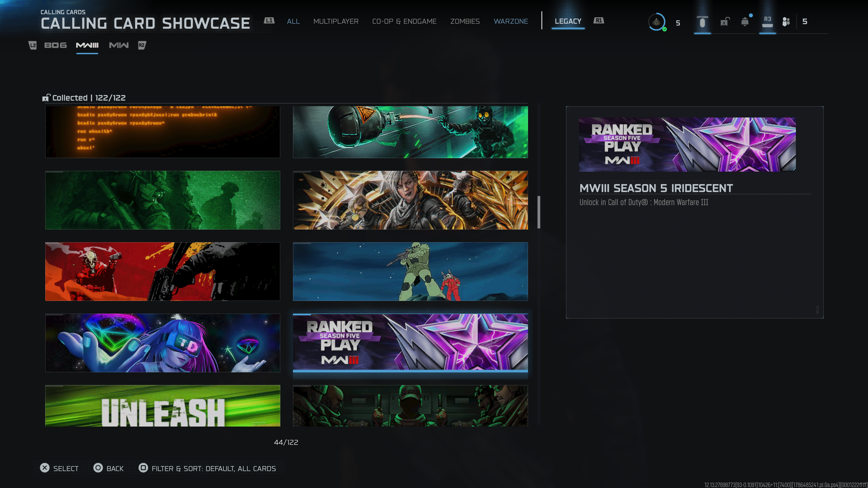The width and height of the screenshot is (868, 488).
Task: Switch to the BO6 game sub-tab
Action: coord(56,45)
